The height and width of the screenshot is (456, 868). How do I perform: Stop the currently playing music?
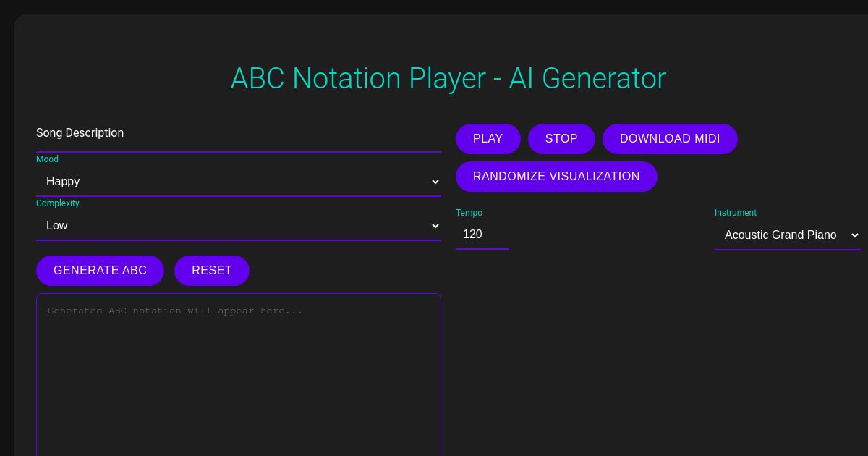(x=561, y=139)
